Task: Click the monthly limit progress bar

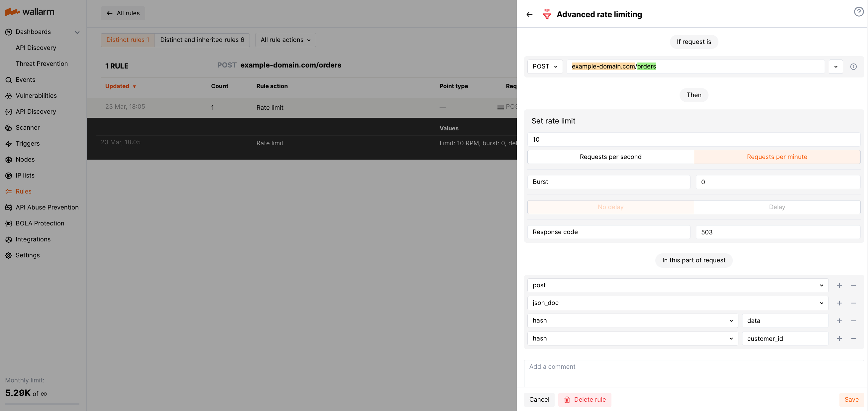Action: click(42, 404)
